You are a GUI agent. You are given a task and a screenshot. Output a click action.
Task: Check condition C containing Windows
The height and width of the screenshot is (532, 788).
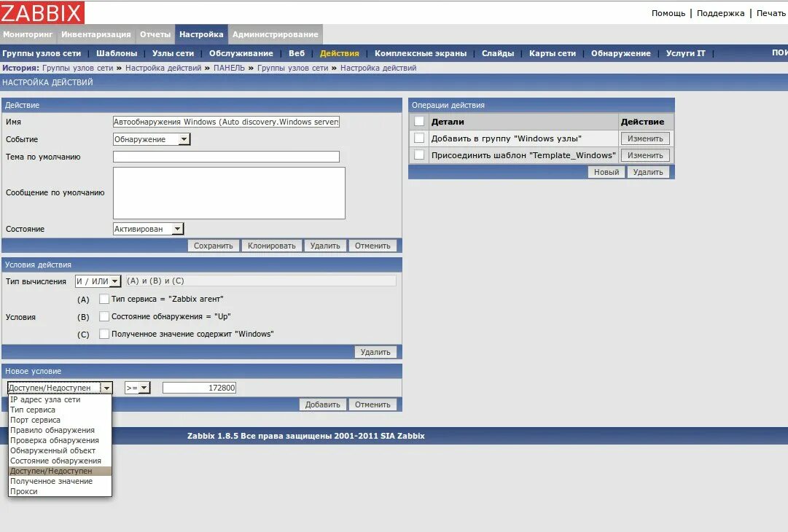point(104,334)
